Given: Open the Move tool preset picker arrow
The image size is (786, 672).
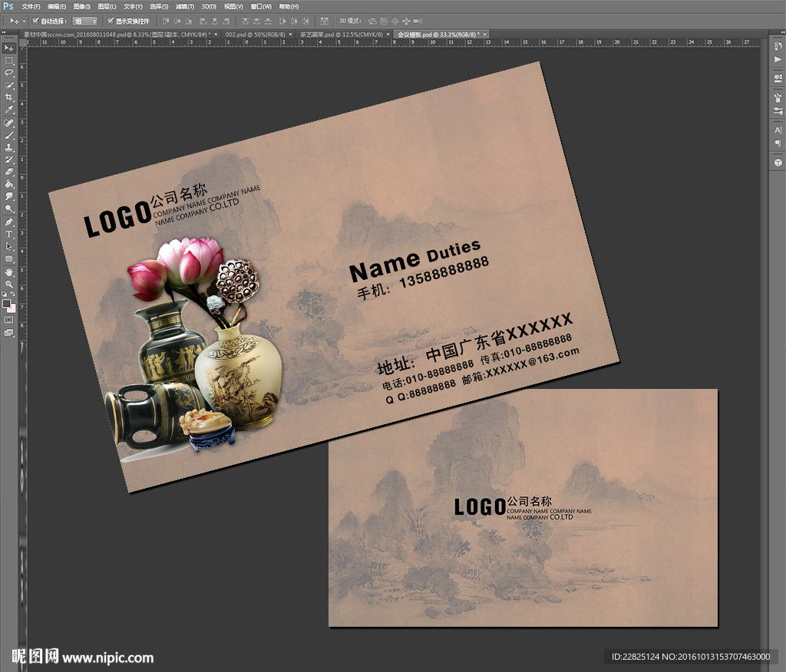Looking at the screenshot, I should (x=24, y=21).
